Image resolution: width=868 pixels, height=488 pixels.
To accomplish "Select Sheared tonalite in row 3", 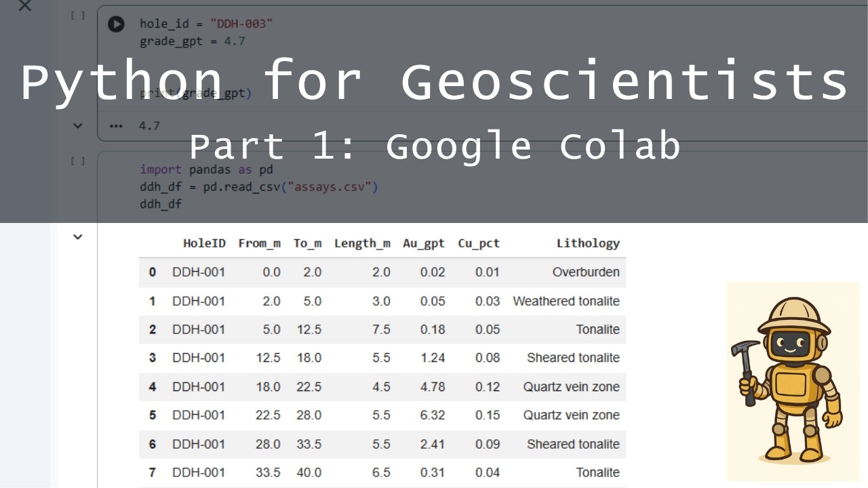I will 574,358.
